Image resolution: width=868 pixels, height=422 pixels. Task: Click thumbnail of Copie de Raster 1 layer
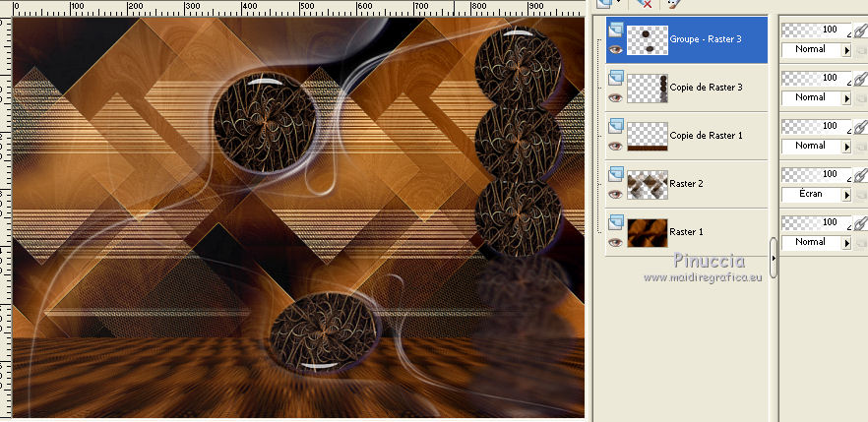click(x=648, y=137)
